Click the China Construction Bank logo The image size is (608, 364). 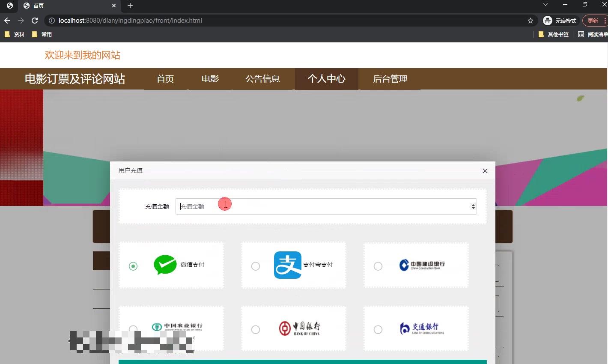click(x=422, y=265)
